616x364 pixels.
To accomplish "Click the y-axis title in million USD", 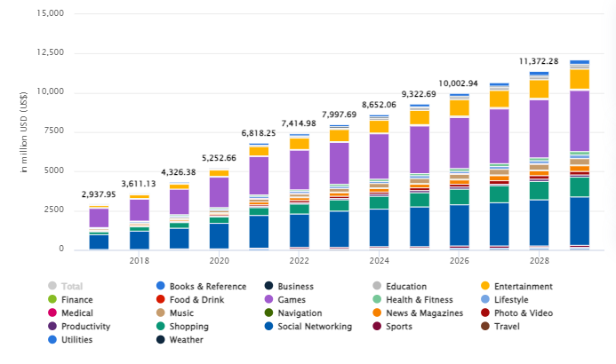I will pos(24,132).
